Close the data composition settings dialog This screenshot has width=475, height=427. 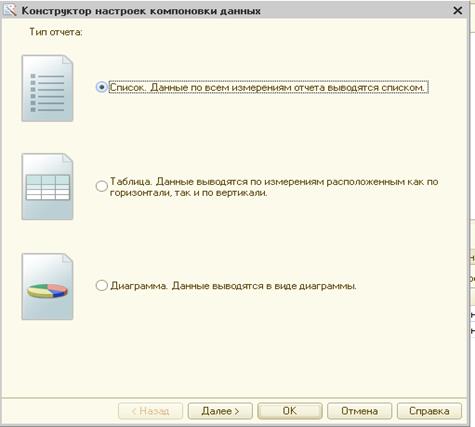(x=458, y=11)
